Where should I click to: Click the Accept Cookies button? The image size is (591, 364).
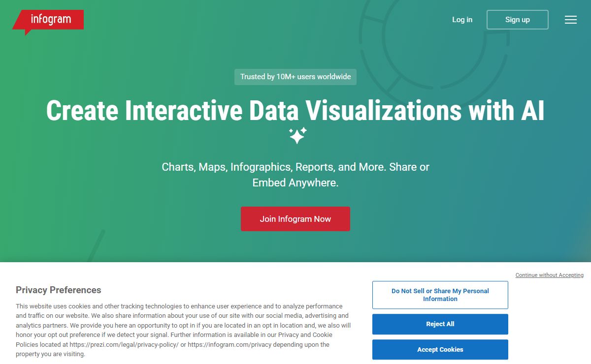[440, 349]
